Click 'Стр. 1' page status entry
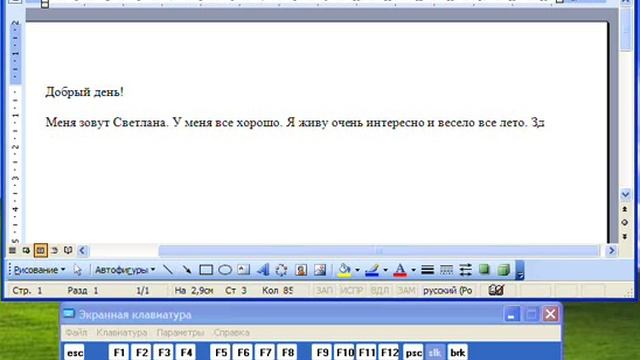 (27, 291)
